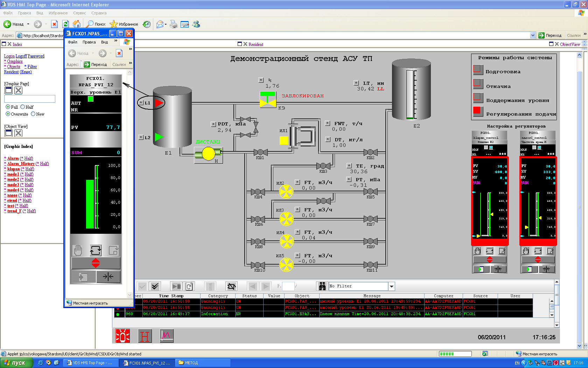Image resolution: width=588 pixels, height=368 pixels.
Task: Toggle the Откачка mode indicator box
Action: click(x=478, y=84)
